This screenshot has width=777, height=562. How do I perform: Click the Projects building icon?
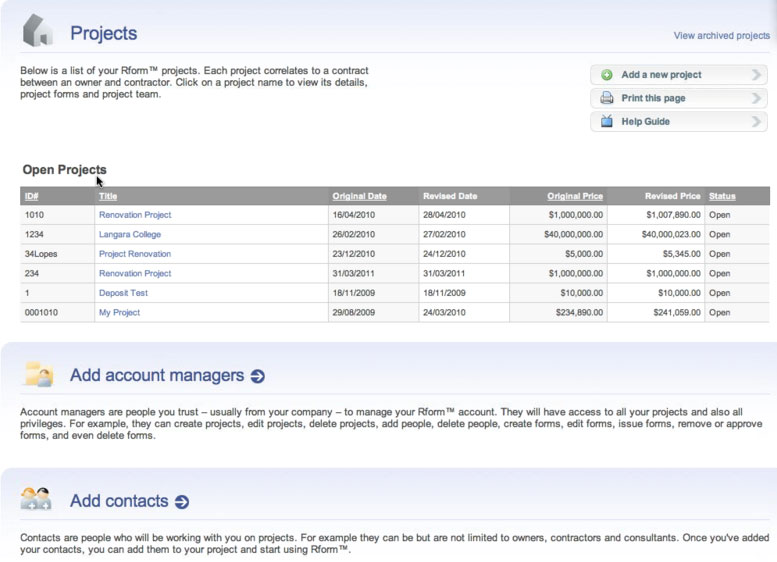click(38, 31)
